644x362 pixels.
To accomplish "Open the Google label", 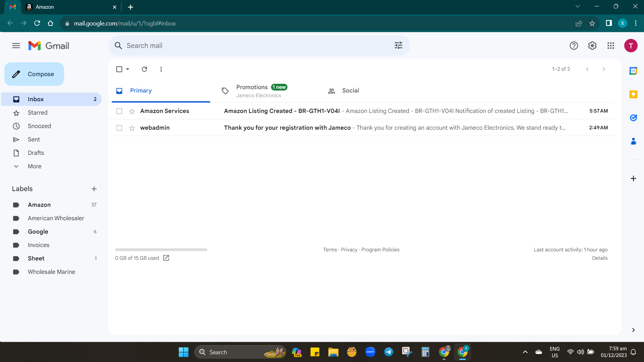I will tap(51, 232).
